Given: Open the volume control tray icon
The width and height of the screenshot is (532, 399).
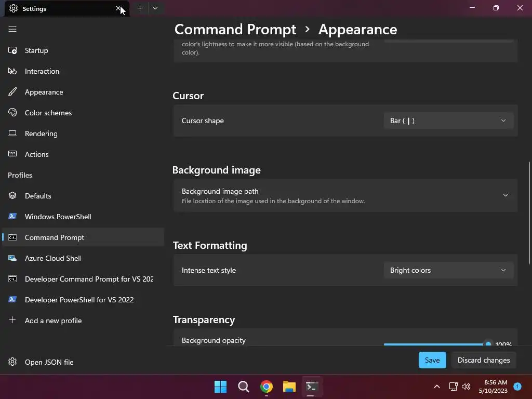Looking at the screenshot, I should point(466,387).
